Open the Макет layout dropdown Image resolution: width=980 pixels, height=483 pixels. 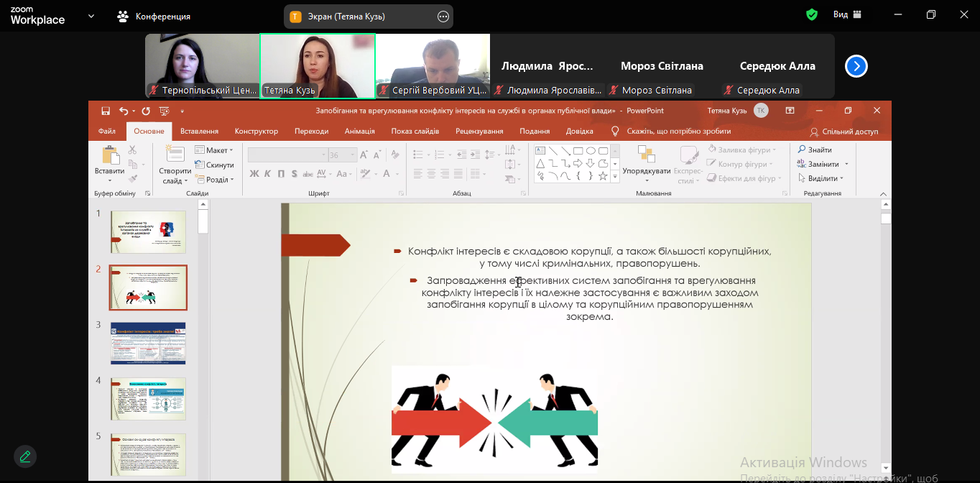pyautogui.click(x=216, y=150)
